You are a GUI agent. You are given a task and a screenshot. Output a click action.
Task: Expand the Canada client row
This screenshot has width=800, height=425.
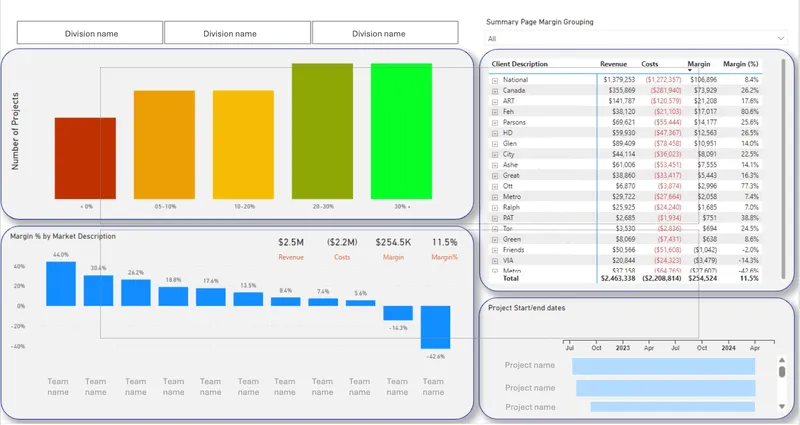point(494,91)
